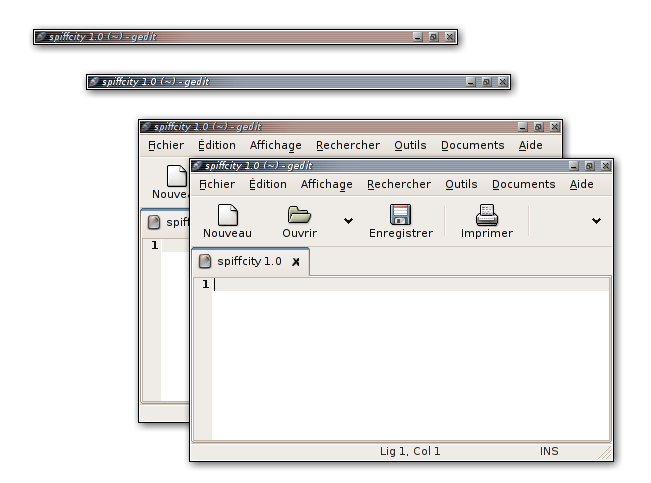Minimize the front gedit window

coord(574,166)
